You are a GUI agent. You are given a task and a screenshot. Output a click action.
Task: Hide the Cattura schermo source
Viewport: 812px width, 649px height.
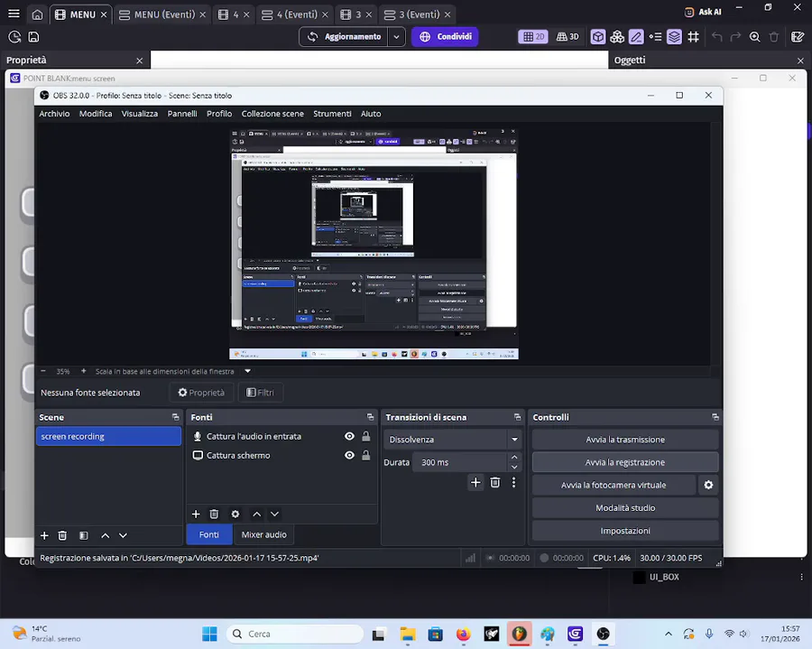click(x=349, y=456)
